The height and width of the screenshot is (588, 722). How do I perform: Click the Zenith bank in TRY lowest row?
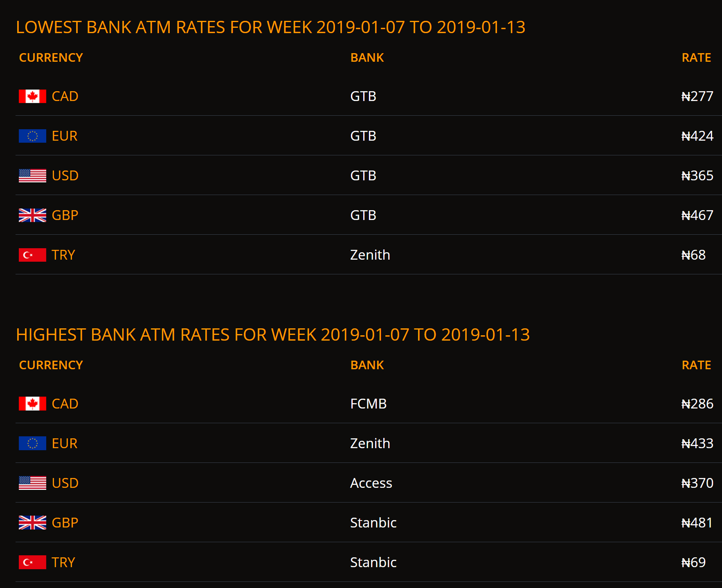pyautogui.click(x=370, y=255)
